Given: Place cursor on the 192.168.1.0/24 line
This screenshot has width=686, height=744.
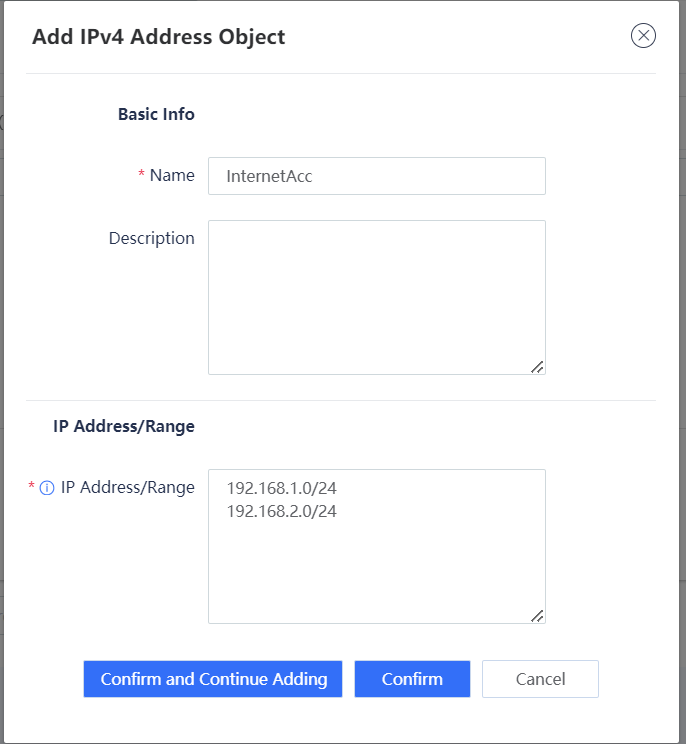Looking at the screenshot, I should 282,488.
